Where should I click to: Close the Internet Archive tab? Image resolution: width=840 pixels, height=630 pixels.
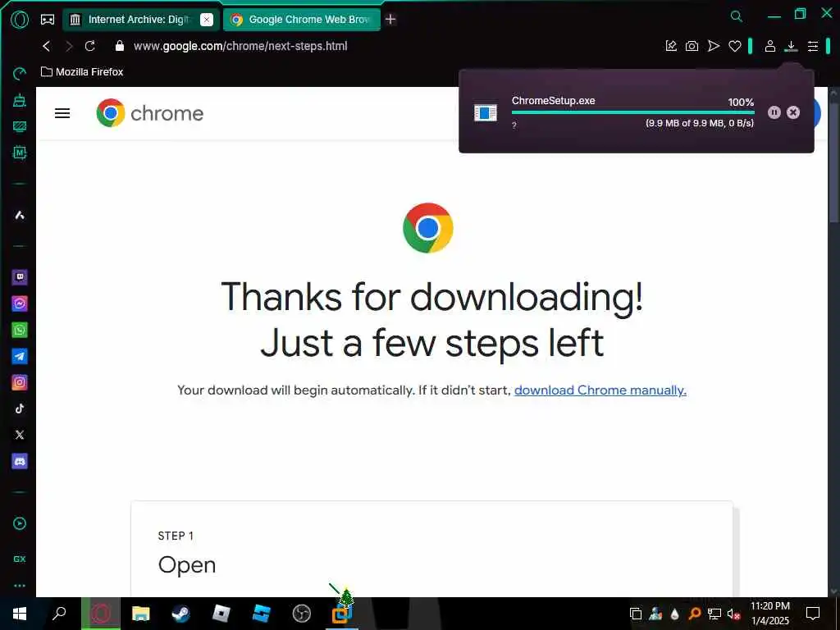[x=206, y=20]
